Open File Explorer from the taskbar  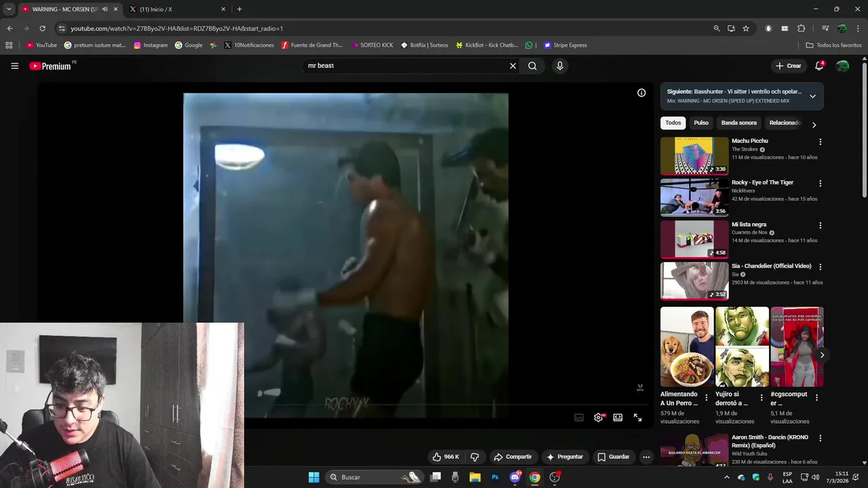coord(475,477)
